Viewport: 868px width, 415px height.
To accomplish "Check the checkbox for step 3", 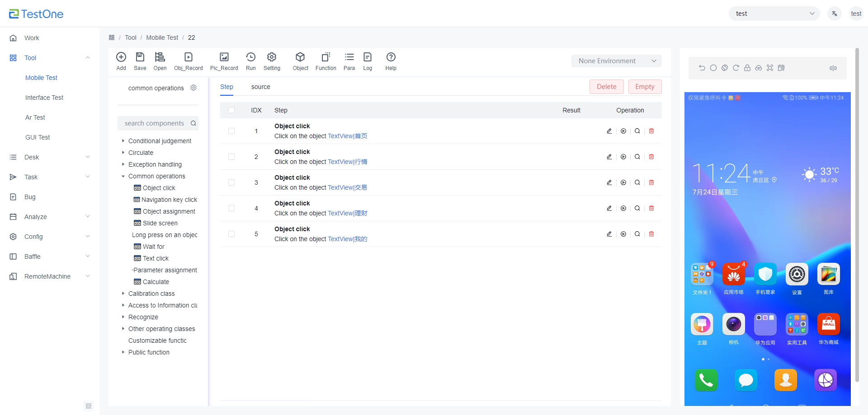I will coord(231,182).
